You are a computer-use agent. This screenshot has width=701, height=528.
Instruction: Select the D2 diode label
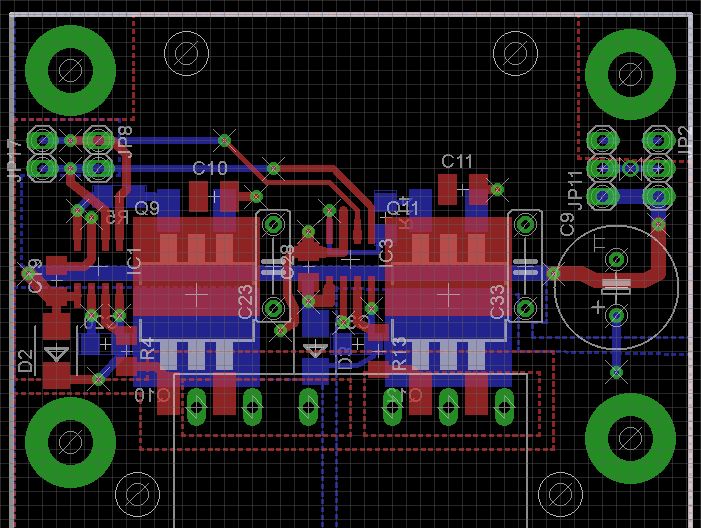[26, 361]
